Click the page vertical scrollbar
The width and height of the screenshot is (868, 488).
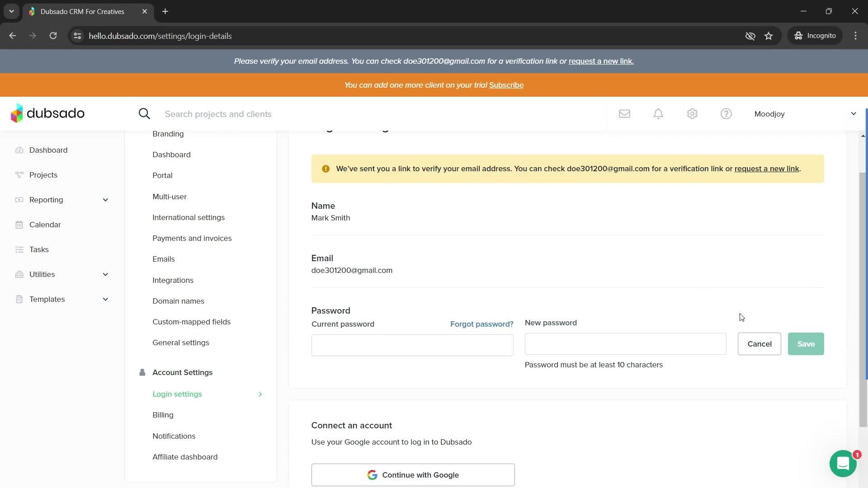863,300
